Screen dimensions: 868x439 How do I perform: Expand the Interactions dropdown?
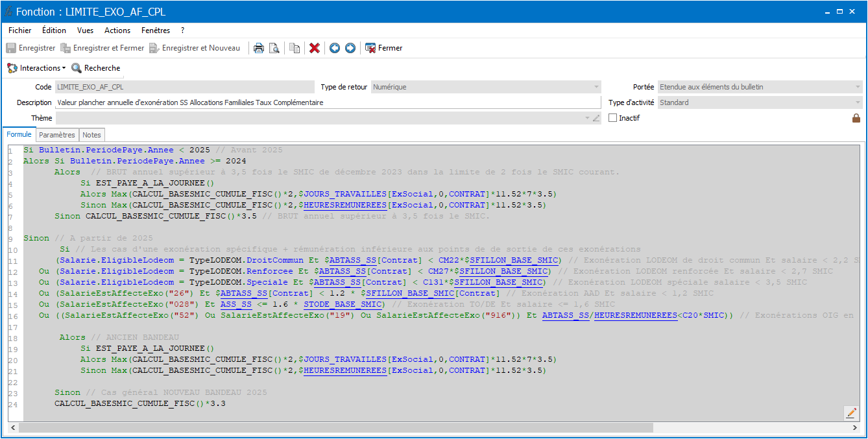(x=36, y=68)
